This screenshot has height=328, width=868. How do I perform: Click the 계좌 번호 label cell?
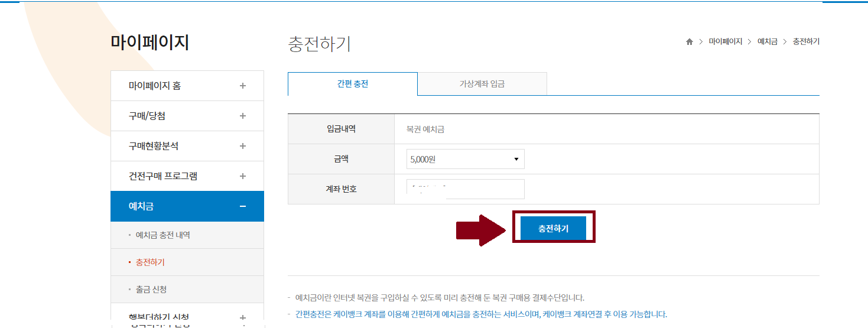[x=341, y=189]
